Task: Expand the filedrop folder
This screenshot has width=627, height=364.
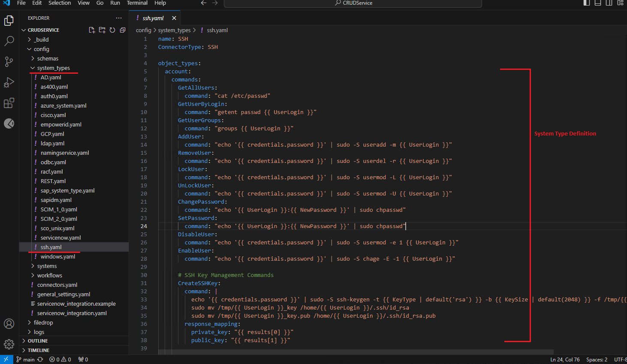Action: 74,322
